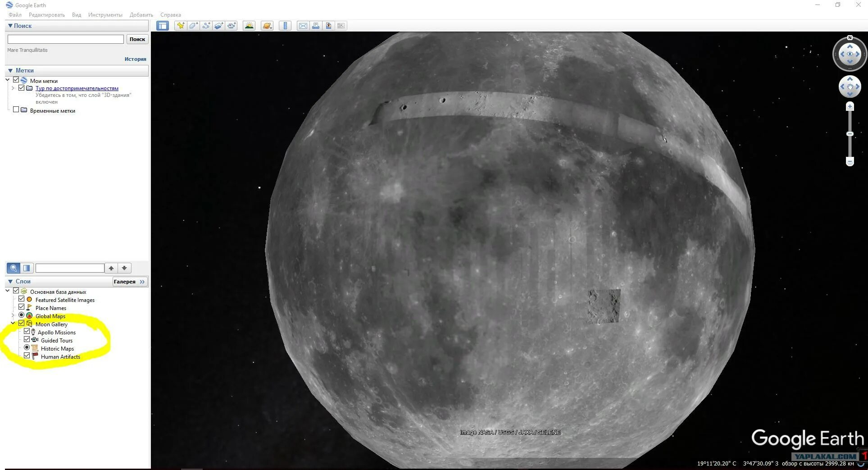Click the Human Artifacts red flag icon
Screen dimensions: 868x470
coord(35,356)
